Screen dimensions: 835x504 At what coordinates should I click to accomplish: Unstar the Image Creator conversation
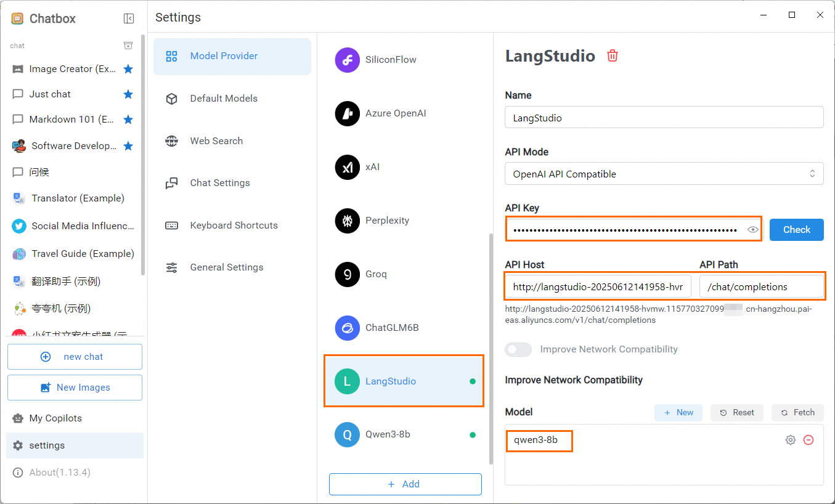tap(128, 69)
